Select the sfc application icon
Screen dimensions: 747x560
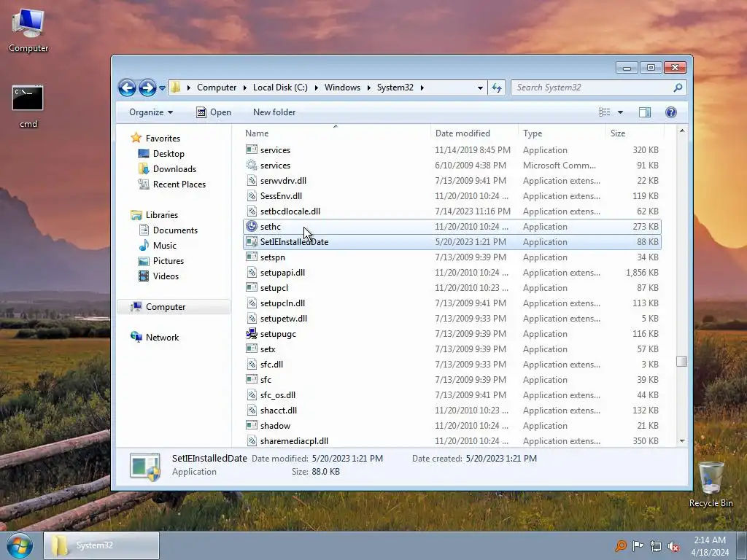click(x=252, y=380)
